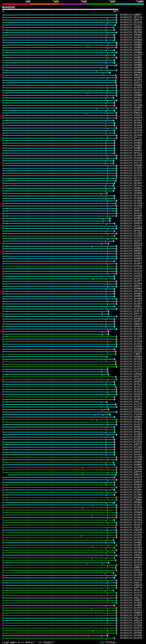Viewport: 146px width, 644px height.
Task: Select the UniRef100_A9QBC9 label
Action: coord(131,600)
